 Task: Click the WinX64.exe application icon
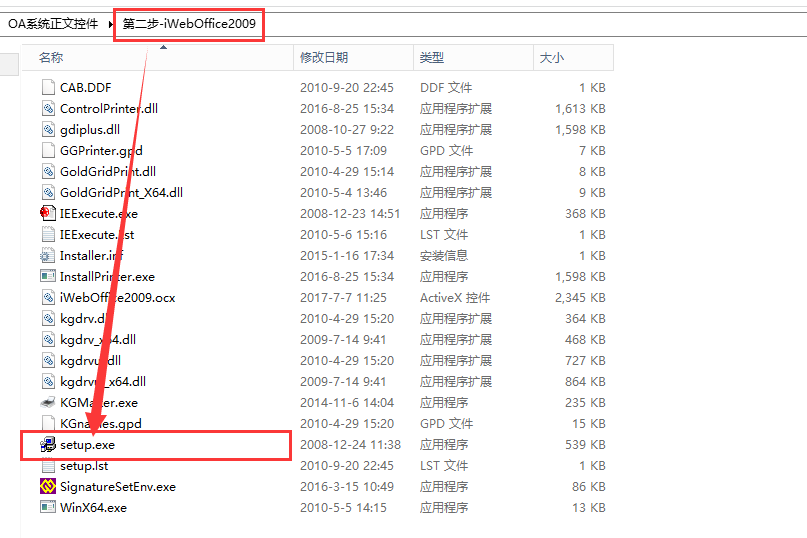pyautogui.click(x=48, y=507)
